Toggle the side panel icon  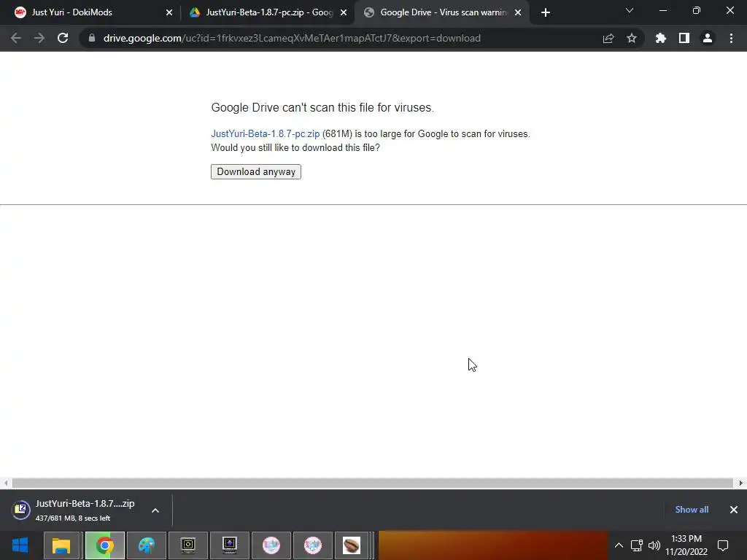(684, 38)
